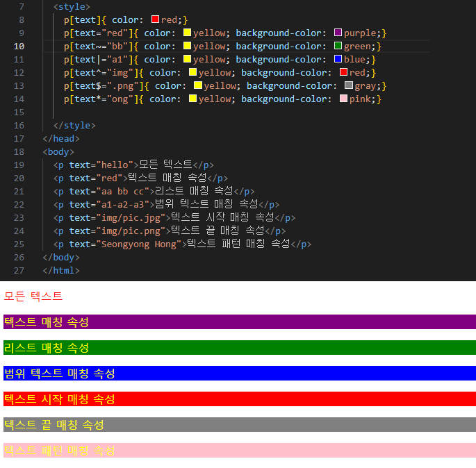
Task: Click the opening <body> tag
Action: (x=58, y=152)
